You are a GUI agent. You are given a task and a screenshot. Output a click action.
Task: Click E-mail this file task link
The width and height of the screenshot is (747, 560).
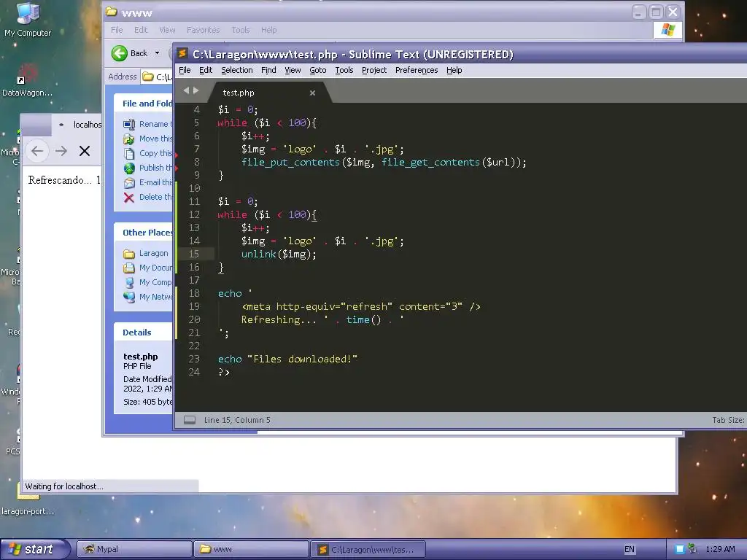point(147,182)
